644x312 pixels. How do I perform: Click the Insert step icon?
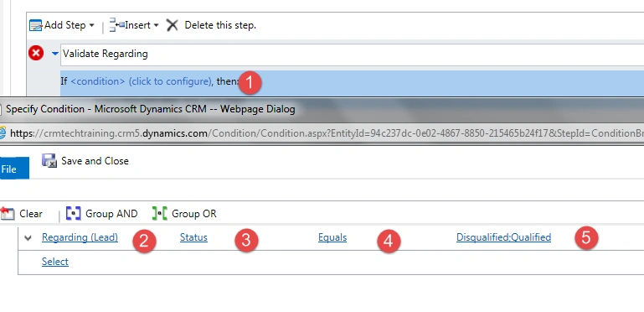[116, 25]
